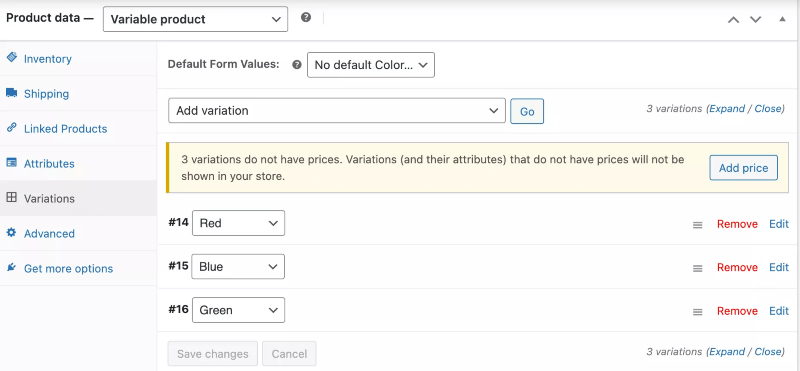The image size is (800, 371).
Task: Move Product data panel down with arrow
Action: point(755,19)
